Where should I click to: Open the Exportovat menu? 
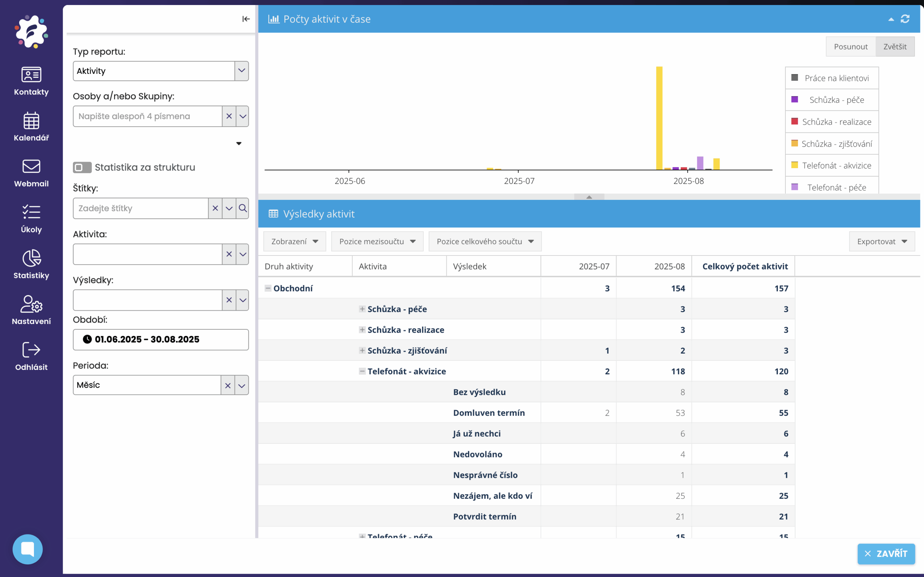pos(882,241)
